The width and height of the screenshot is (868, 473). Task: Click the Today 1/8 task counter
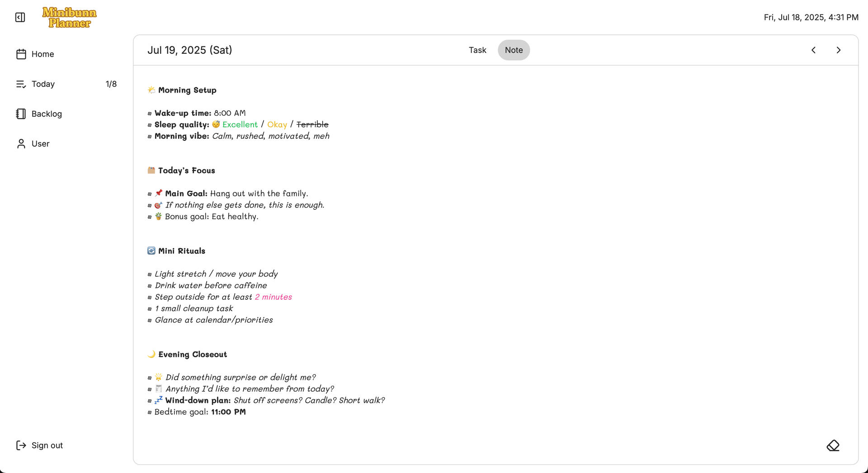click(111, 84)
